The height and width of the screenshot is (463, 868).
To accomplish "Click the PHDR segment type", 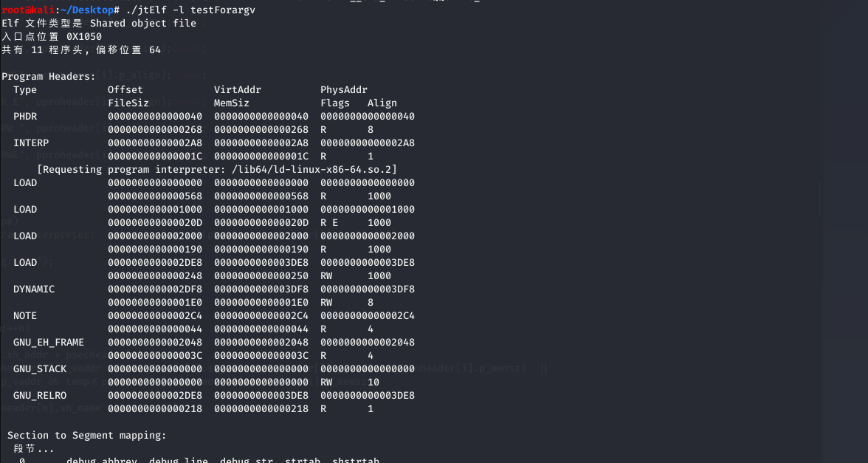I will tap(25, 117).
